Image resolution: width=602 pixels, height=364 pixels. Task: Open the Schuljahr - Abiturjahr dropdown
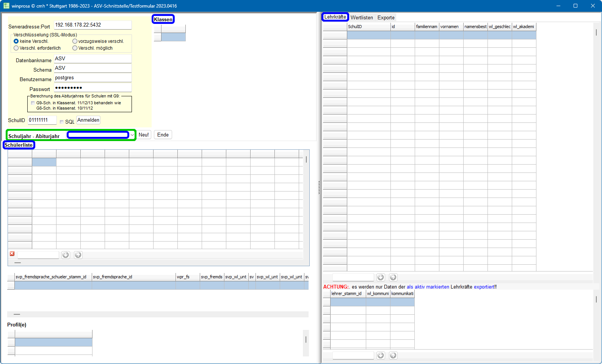point(132,135)
